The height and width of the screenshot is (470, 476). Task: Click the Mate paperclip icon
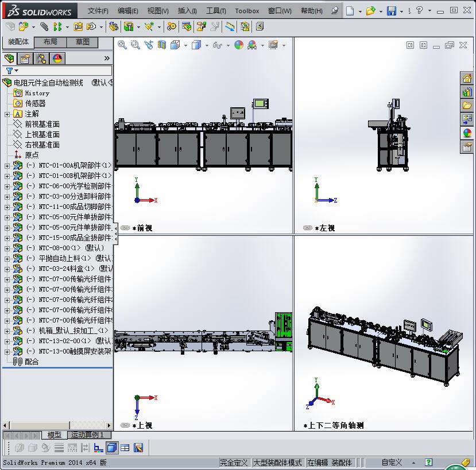(44, 27)
